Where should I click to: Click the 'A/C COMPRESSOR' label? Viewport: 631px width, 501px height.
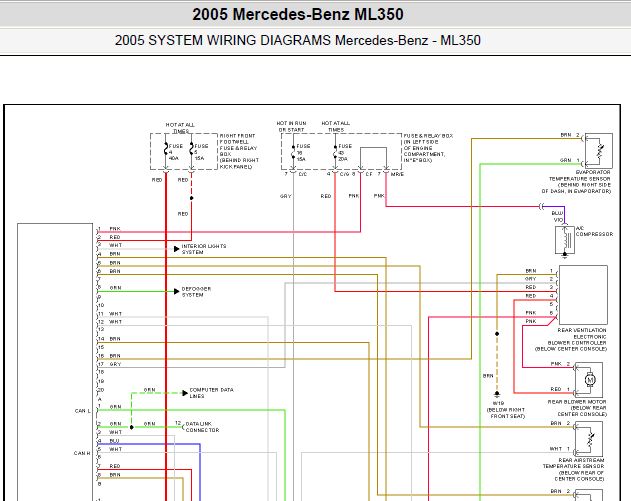(x=594, y=231)
